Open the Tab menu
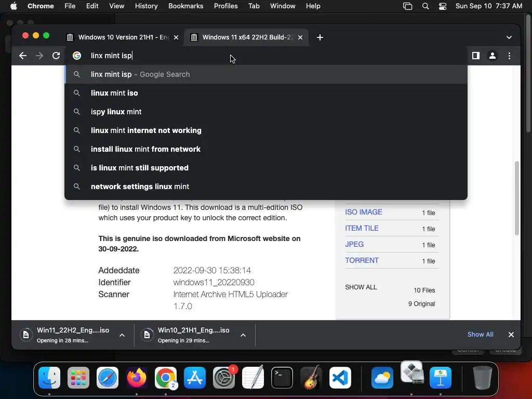The width and height of the screenshot is (532, 399). (254, 6)
